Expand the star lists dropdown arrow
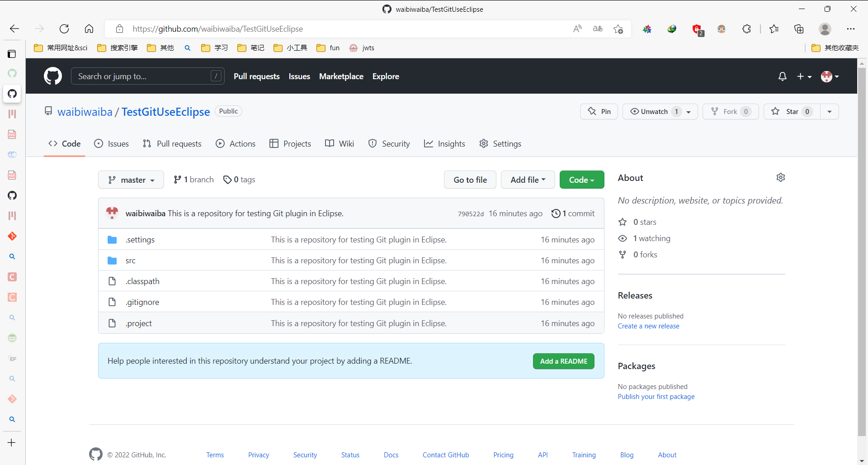The height and width of the screenshot is (465, 868). pyautogui.click(x=829, y=112)
